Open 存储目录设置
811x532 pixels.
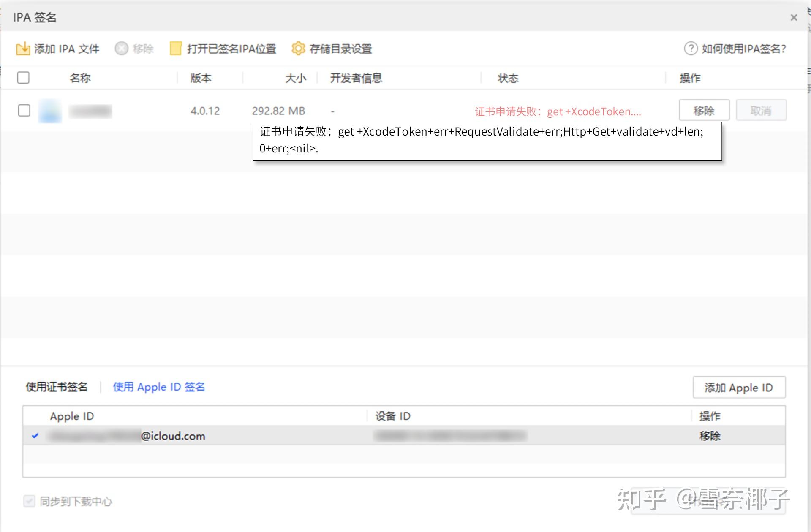pyautogui.click(x=340, y=49)
